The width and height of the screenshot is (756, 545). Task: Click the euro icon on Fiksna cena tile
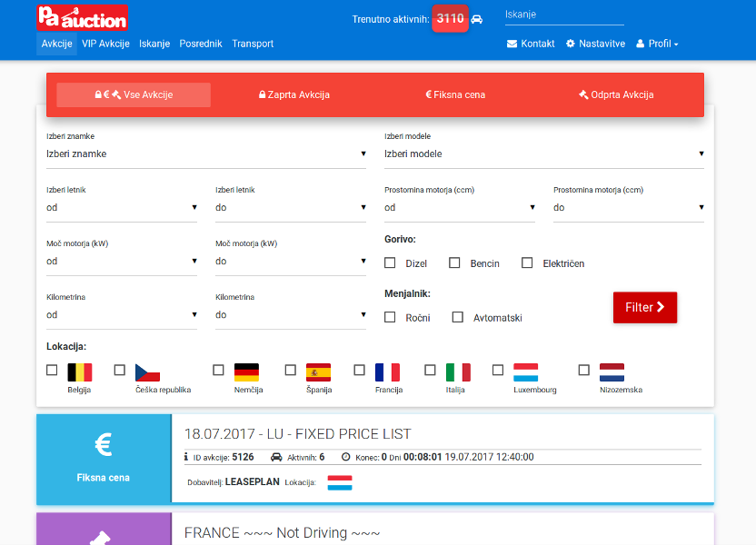[x=104, y=444]
